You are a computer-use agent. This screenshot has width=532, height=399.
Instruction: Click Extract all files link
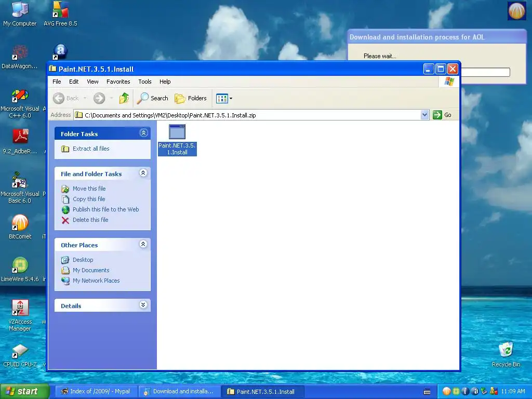(x=91, y=149)
